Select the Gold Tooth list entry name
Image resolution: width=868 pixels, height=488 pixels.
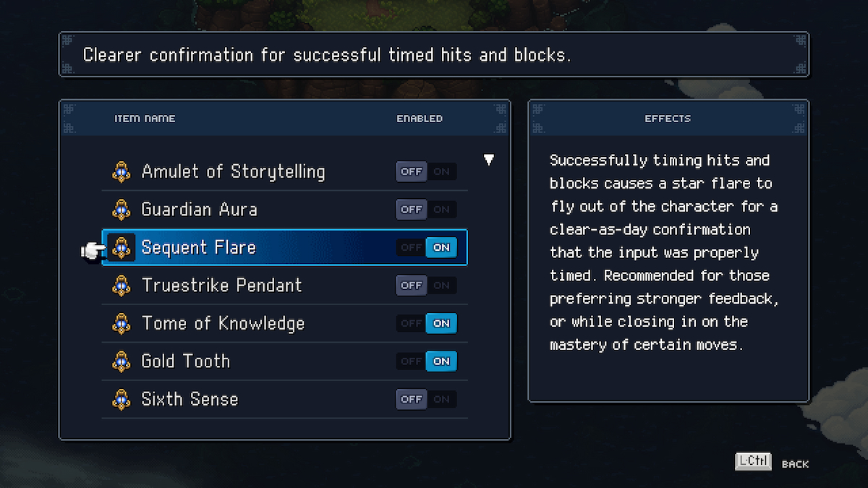tap(185, 361)
